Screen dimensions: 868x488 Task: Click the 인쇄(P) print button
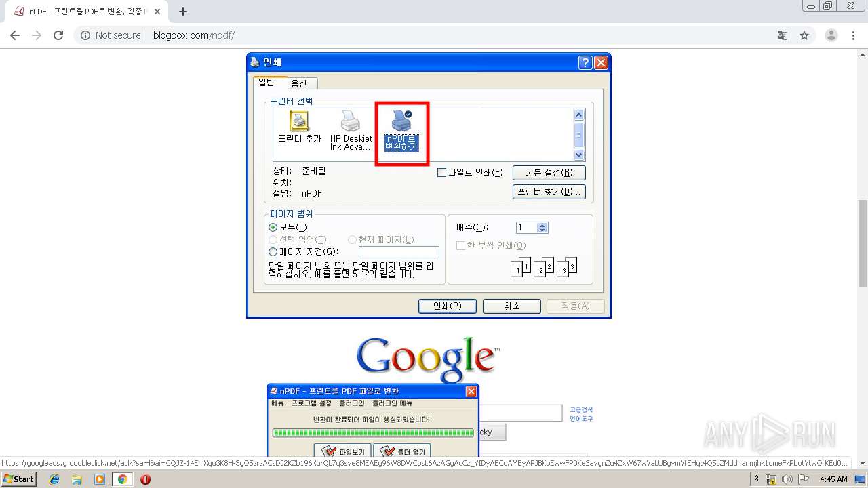448,306
